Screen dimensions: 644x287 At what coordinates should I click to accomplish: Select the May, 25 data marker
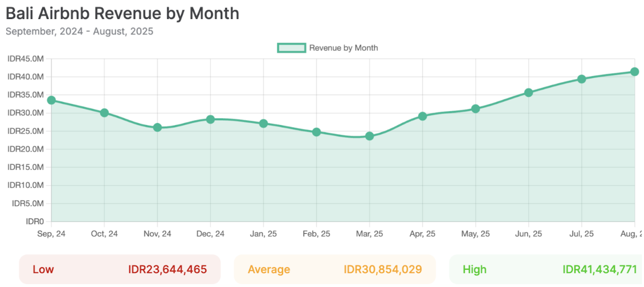(475, 109)
